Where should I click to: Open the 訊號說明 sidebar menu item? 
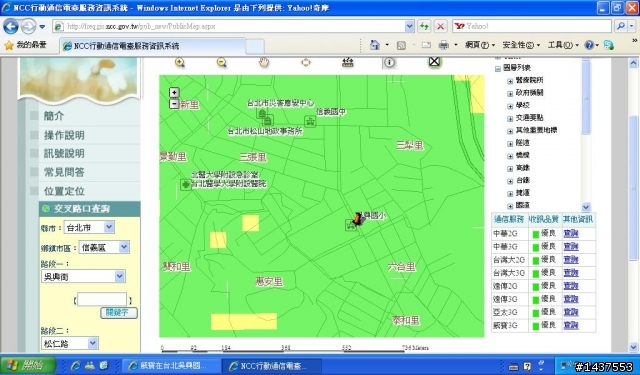(x=64, y=153)
